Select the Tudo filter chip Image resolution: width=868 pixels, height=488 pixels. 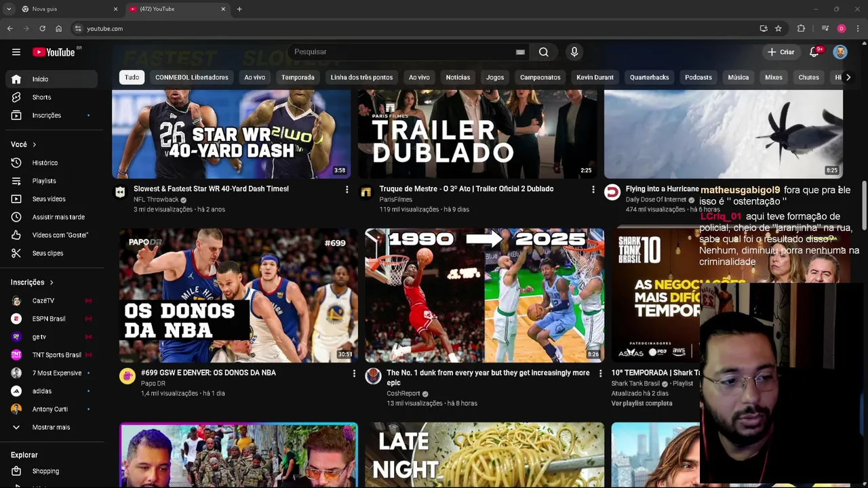click(x=132, y=77)
